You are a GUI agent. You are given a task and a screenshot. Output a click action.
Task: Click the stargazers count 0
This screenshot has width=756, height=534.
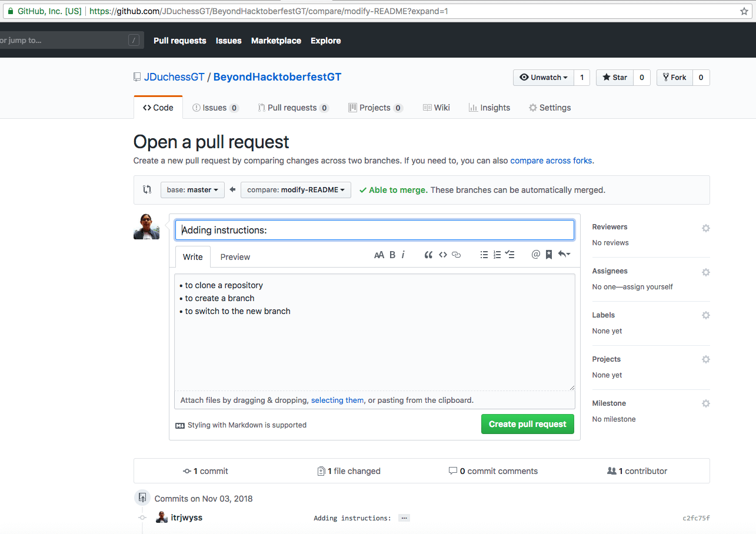(642, 78)
